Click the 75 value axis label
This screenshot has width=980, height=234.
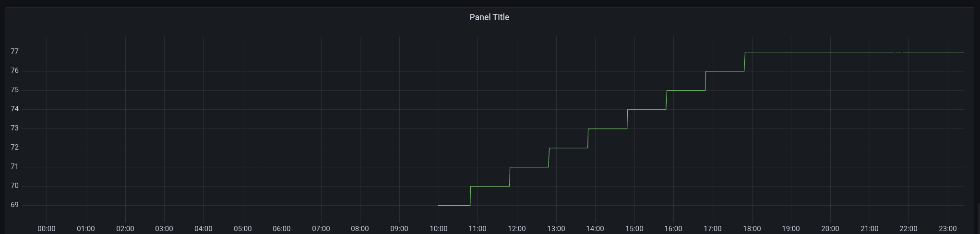click(x=15, y=90)
